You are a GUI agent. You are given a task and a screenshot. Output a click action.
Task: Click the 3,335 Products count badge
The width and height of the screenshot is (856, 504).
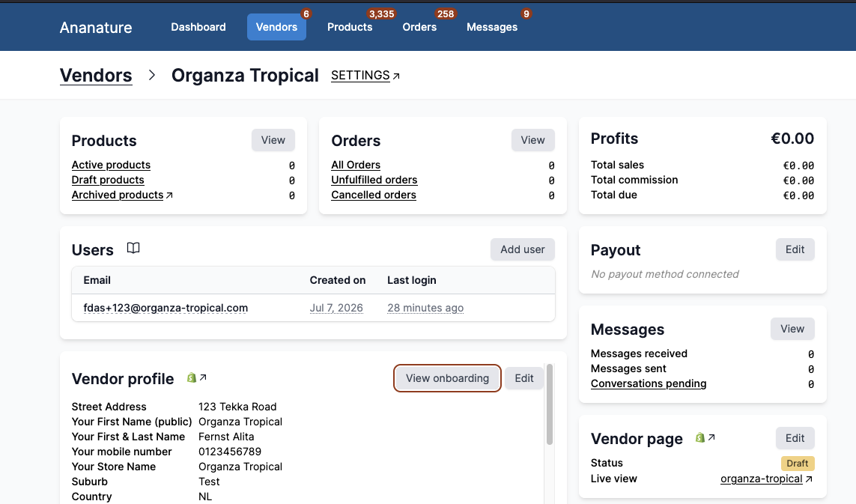(381, 13)
